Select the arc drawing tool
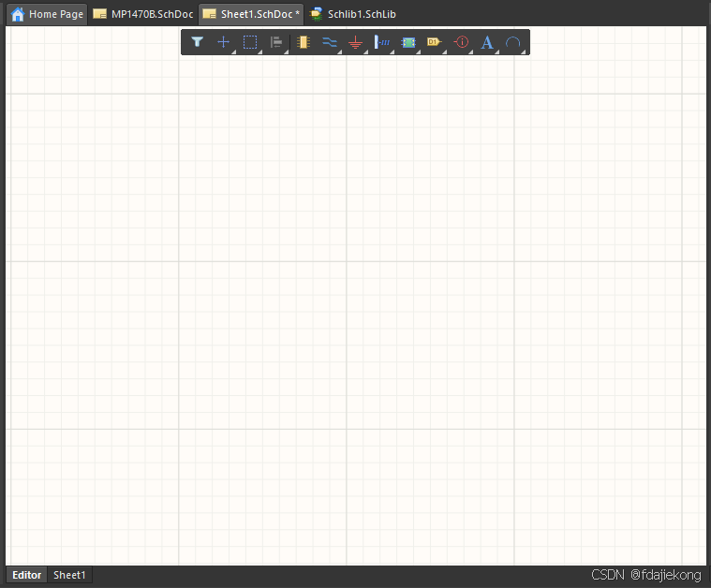711x588 pixels. click(x=512, y=42)
